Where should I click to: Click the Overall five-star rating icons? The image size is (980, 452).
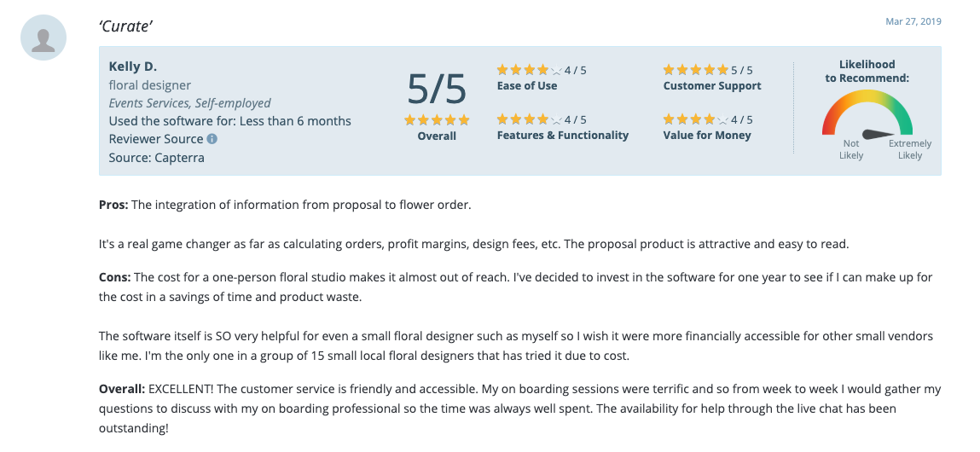(437, 120)
